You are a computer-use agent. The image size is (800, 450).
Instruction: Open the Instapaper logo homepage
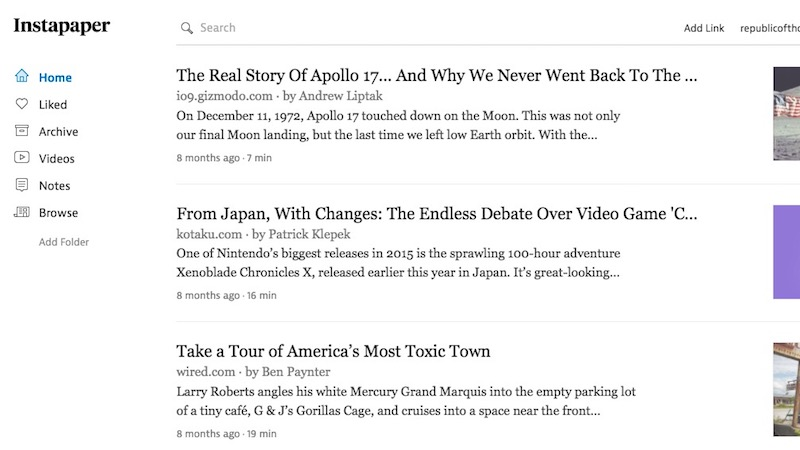61,26
